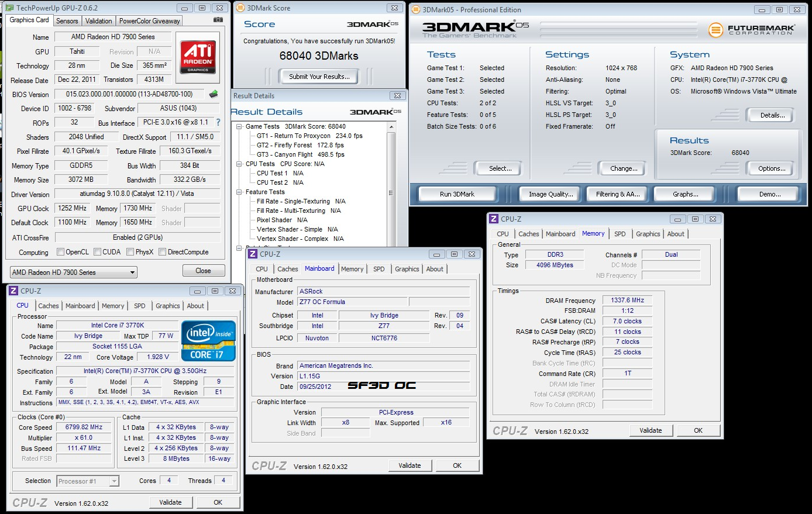Check the PhysX checkbox
Image resolution: width=812 pixels, height=514 pixels.
[x=130, y=252]
